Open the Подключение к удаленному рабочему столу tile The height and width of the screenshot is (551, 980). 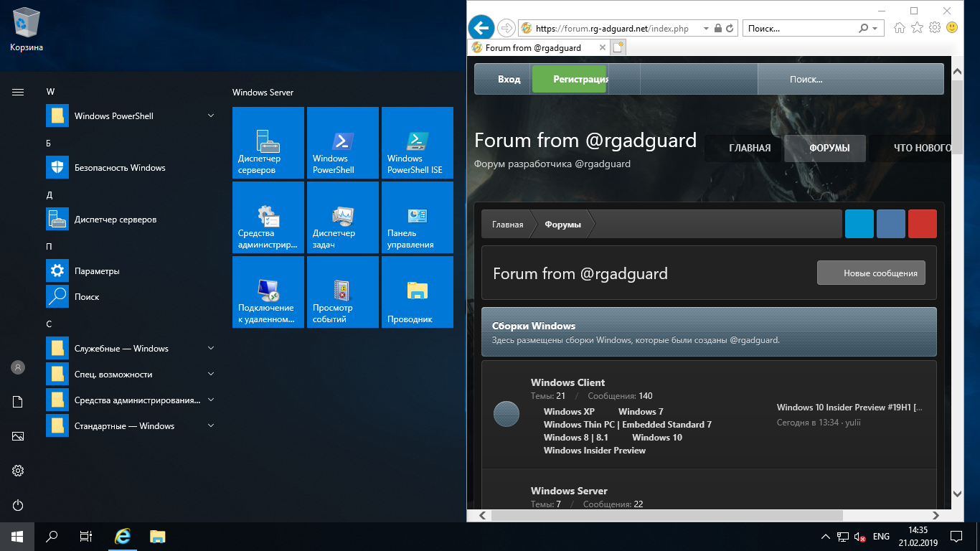268,292
